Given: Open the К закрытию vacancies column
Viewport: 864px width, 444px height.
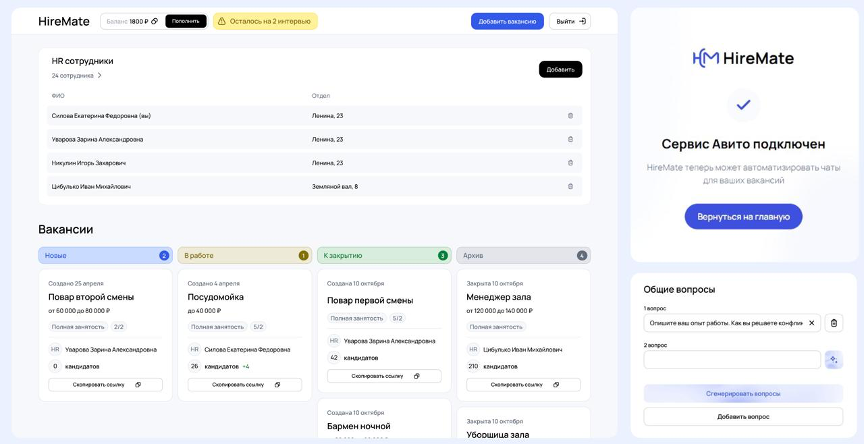Looking at the screenshot, I should pos(384,256).
